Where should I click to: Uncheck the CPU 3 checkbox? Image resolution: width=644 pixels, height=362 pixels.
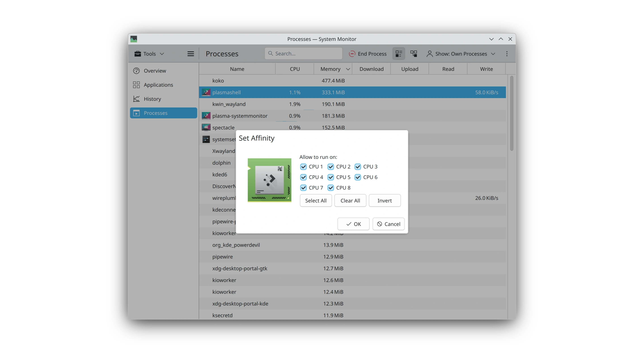[358, 167]
